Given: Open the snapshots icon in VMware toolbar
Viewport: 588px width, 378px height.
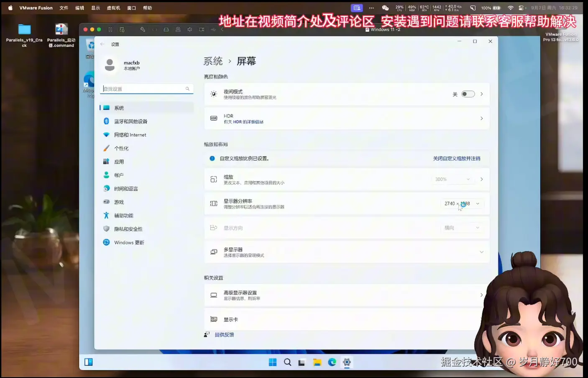Looking at the screenshot, I should coord(122,29).
